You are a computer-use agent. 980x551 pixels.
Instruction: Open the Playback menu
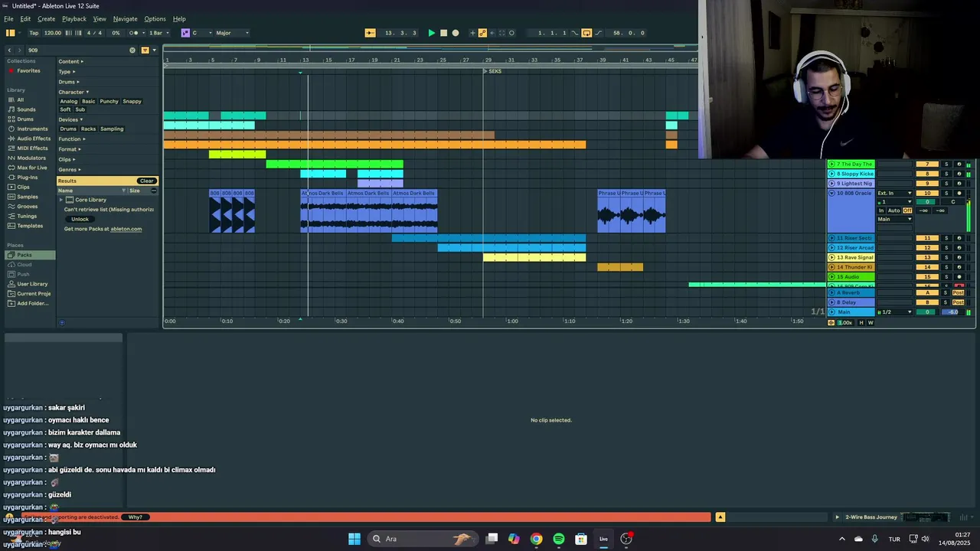pos(74,18)
